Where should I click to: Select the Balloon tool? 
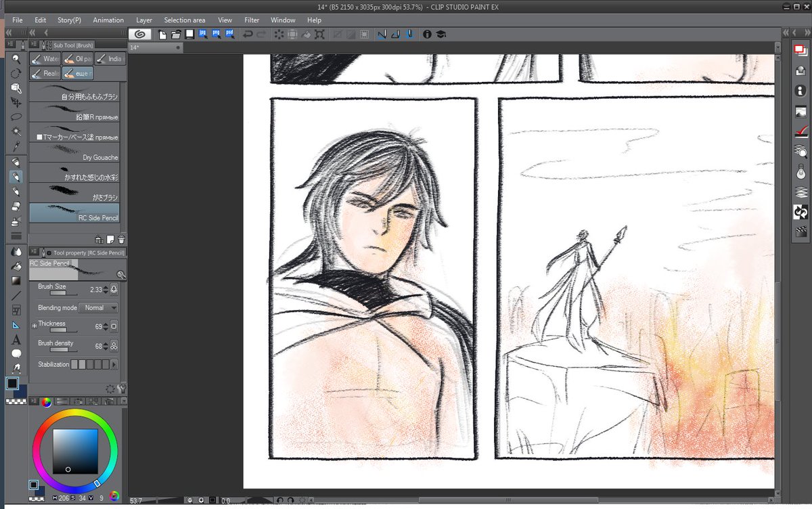pyautogui.click(x=16, y=354)
